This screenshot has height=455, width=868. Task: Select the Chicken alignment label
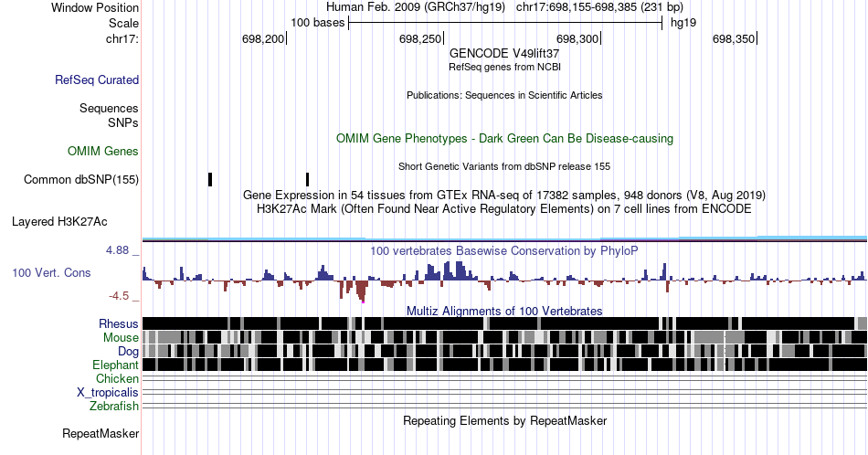[117, 378]
